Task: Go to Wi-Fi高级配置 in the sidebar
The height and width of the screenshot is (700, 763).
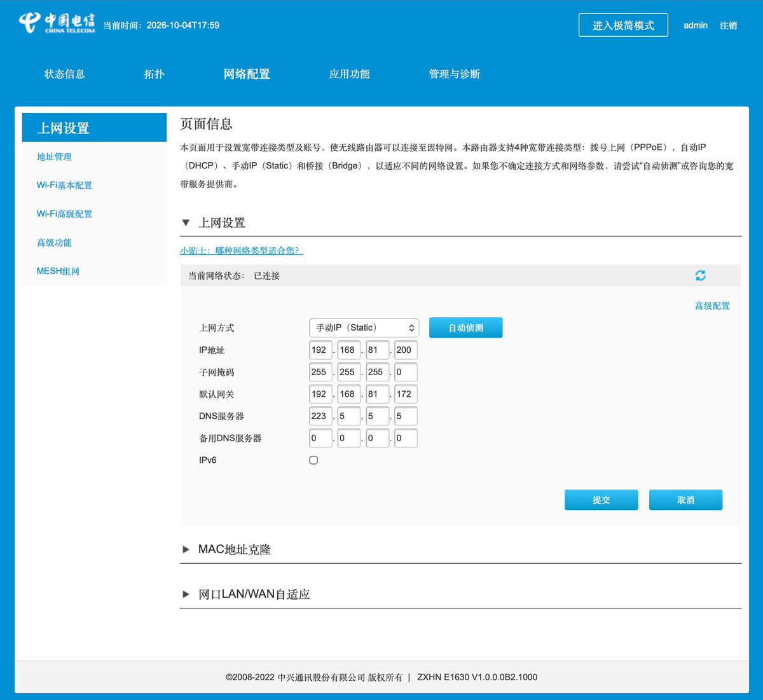Action: (64, 214)
